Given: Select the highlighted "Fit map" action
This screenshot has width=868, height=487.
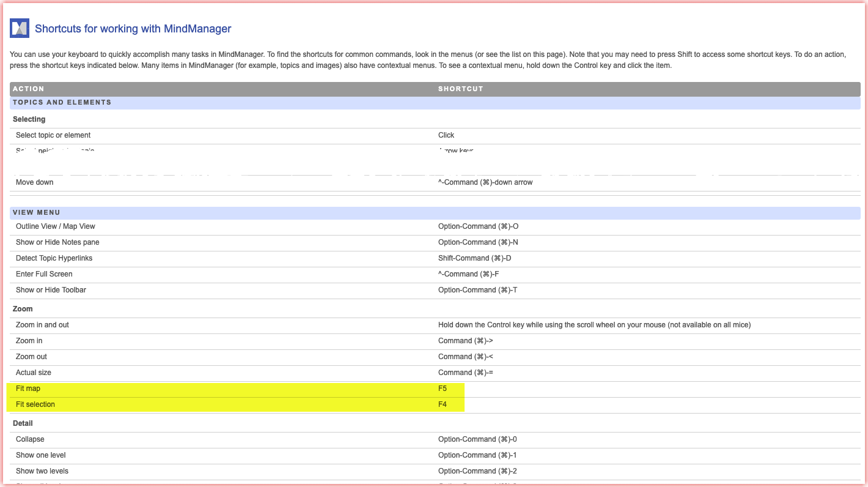Looking at the screenshot, I should coord(28,388).
